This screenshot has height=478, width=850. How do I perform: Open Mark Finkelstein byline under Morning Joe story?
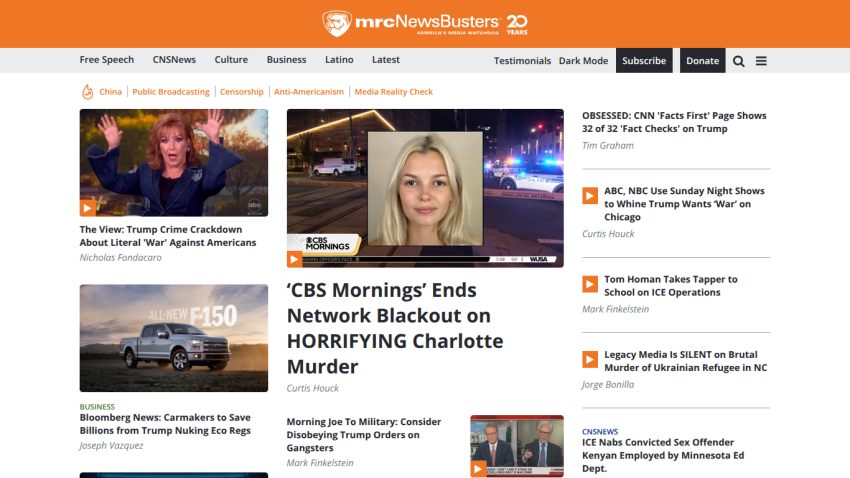(x=320, y=463)
